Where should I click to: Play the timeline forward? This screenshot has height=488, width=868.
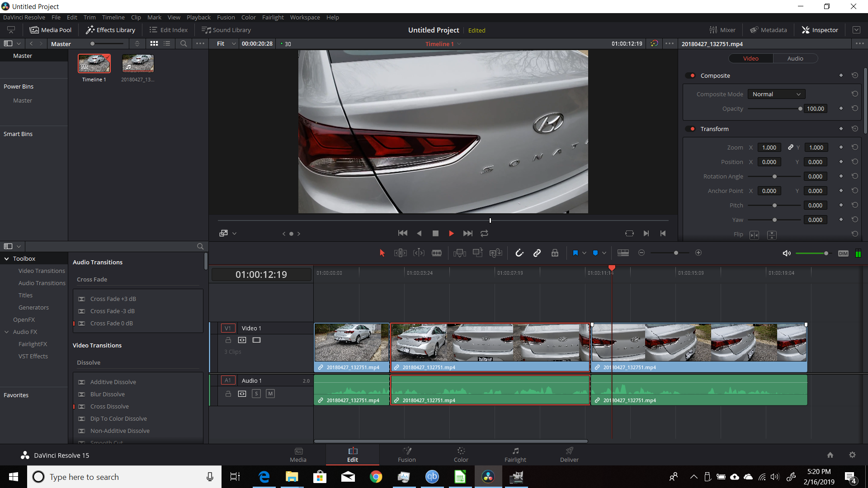[451, 234]
